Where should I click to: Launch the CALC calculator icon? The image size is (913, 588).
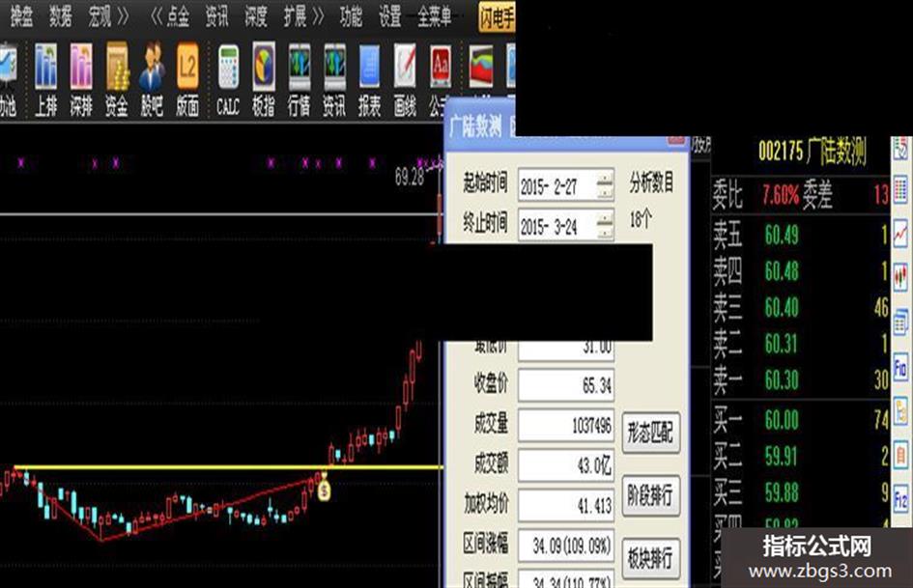click(x=228, y=80)
